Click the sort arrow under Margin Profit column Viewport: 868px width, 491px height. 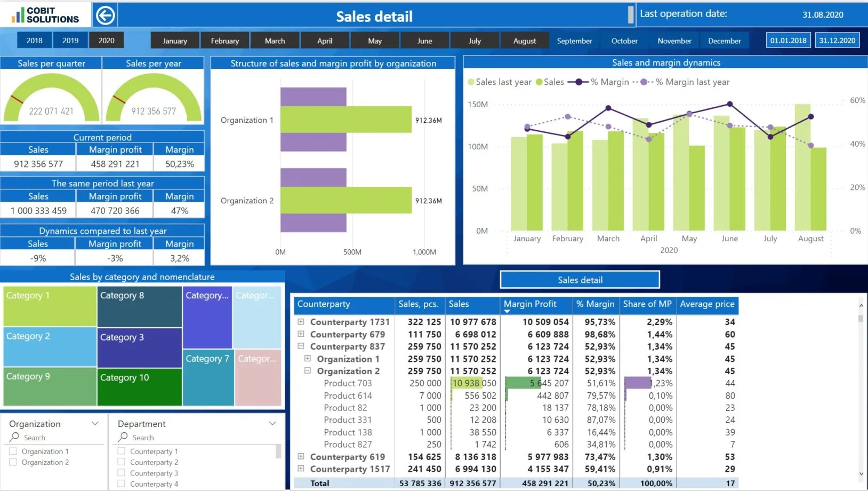pyautogui.click(x=507, y=311)
